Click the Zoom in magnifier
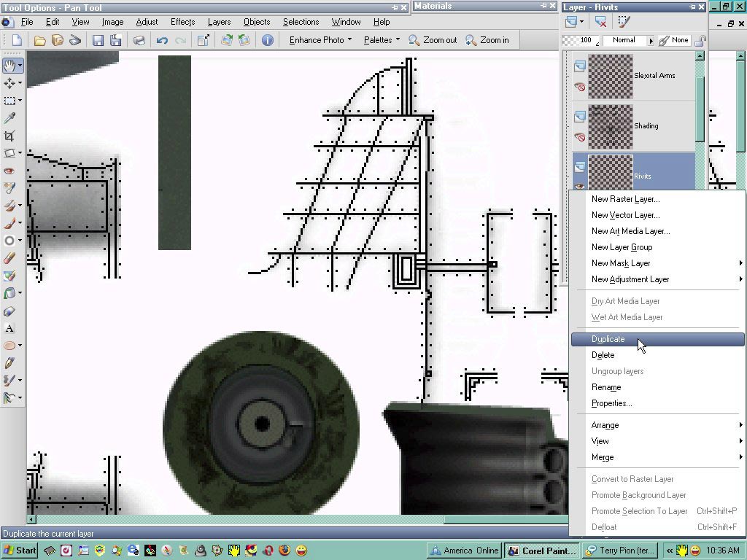The width and height of the screenshot is (747, 560). (487, 41)
